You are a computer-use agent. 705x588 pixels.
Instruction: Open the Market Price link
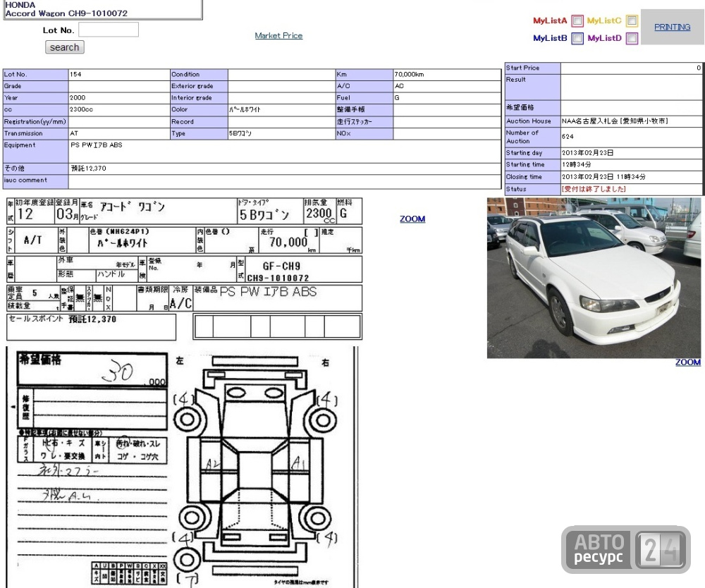pos(278,35)
